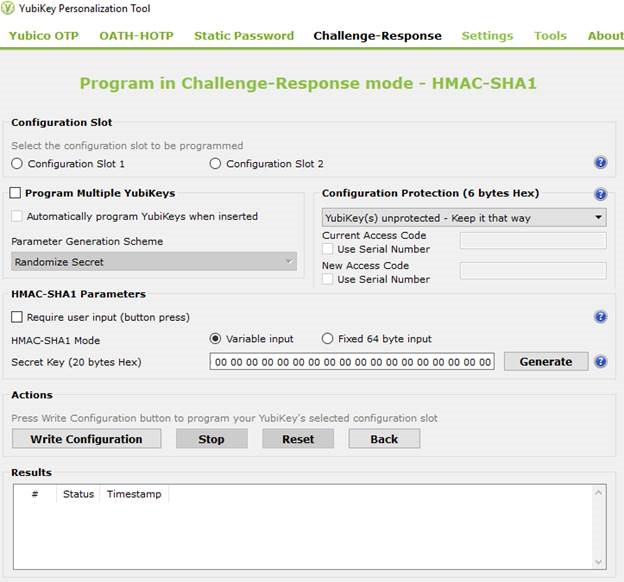Click the Stop button
Image resolution: width=624 pixels, height=582 pixels.
[212, 439]
